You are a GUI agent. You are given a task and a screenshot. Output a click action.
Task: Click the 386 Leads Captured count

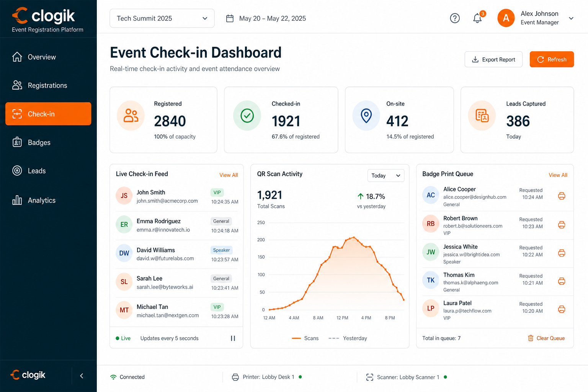click(518, 121)
